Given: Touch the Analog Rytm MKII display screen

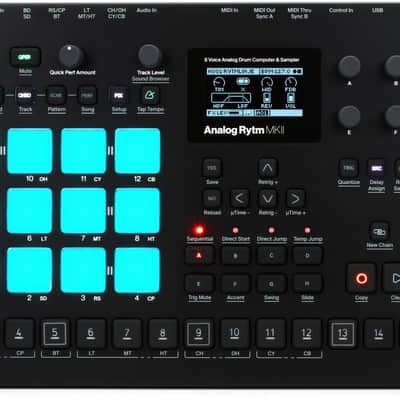Looking at the screenshot, I should pyautogui.click(x=255, y=95).
